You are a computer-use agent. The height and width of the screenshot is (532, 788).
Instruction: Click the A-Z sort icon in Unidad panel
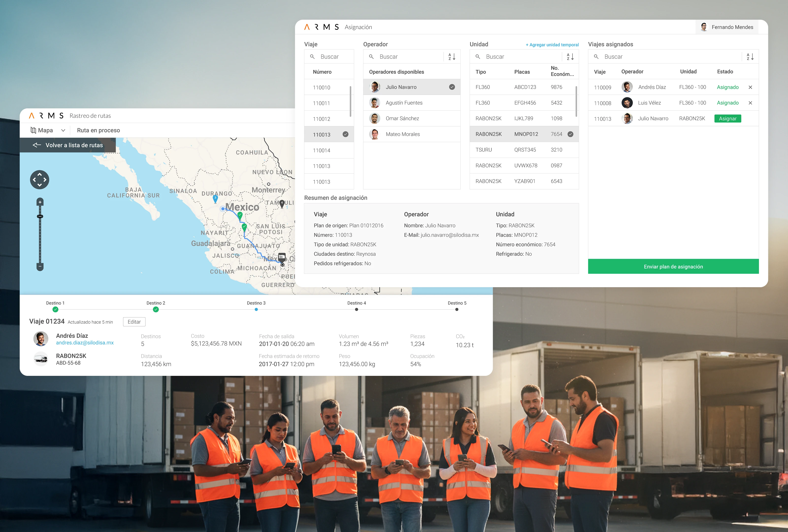point(570,57)
